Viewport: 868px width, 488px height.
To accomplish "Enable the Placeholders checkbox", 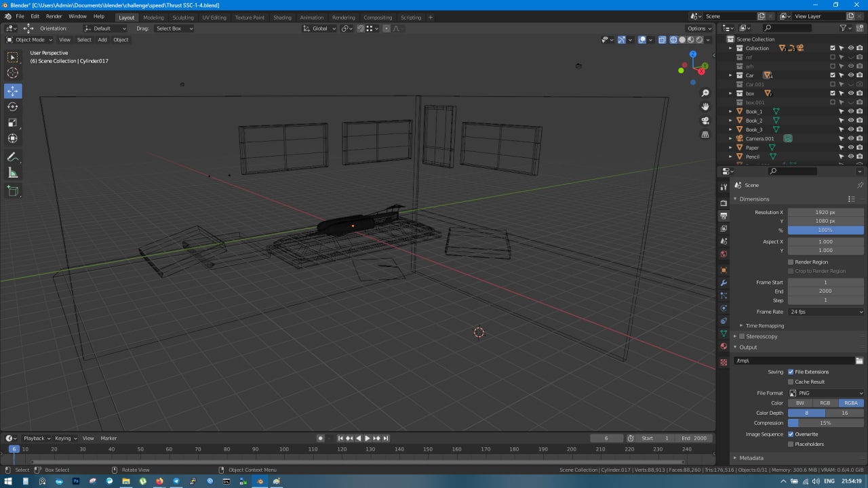I will [791, 444].
